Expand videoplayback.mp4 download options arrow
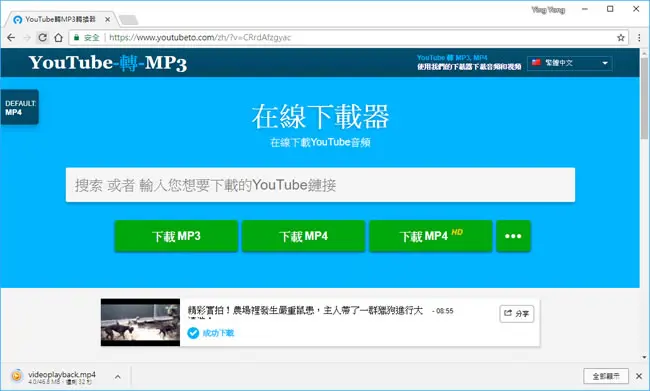 click(118, 376)
